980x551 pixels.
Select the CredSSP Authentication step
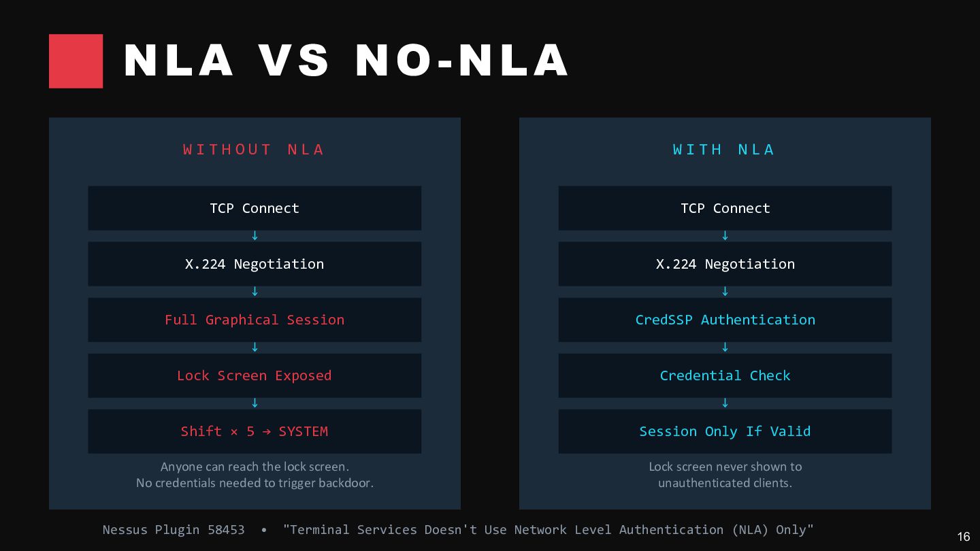pyautogui.click(x=725, y=320)
